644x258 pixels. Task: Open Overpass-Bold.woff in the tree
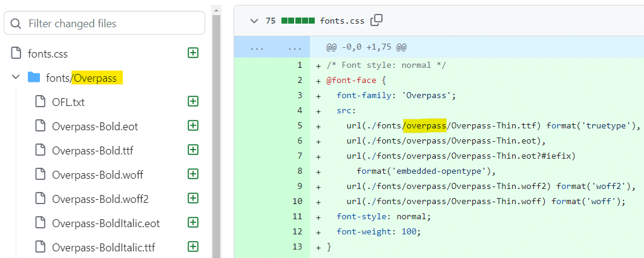[x=98, y=174]
